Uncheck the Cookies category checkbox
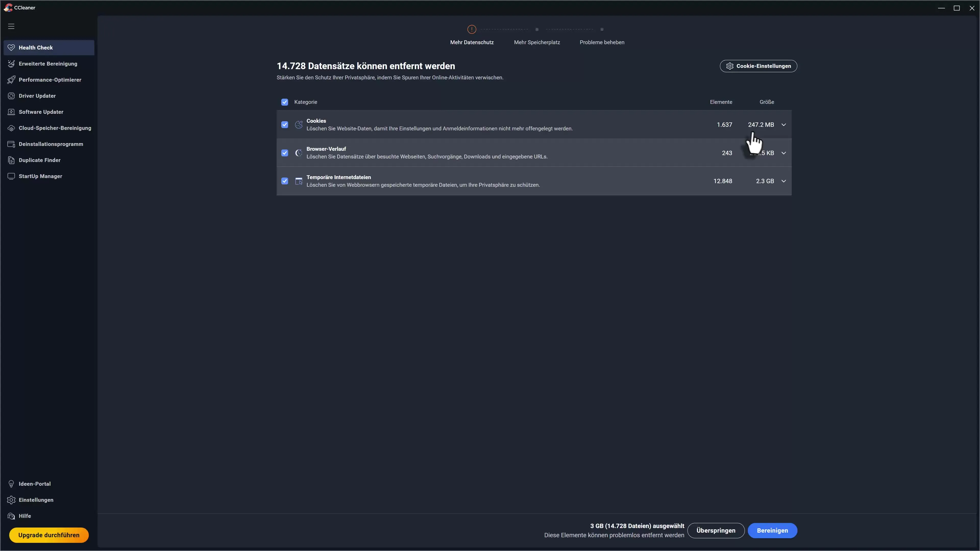The height and width of the screenshot is (551, 980). coord(285,125)
